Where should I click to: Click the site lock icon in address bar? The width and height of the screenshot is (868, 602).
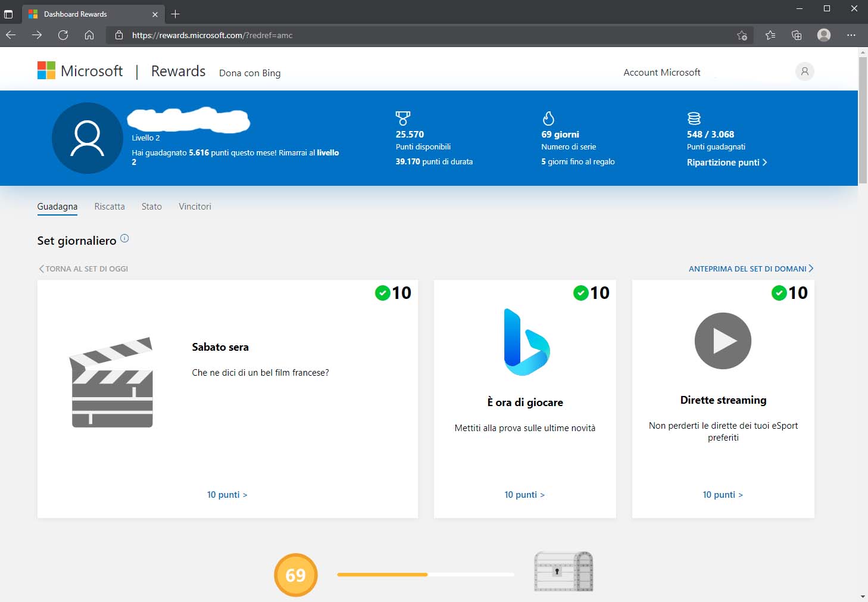click(119, 35)
